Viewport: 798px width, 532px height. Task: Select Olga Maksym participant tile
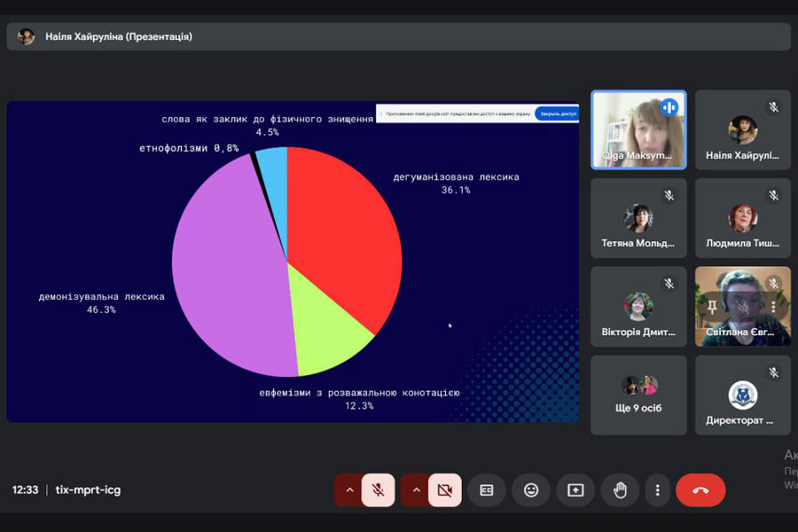638,129
